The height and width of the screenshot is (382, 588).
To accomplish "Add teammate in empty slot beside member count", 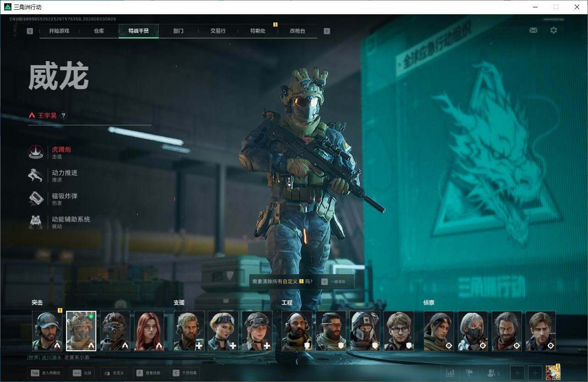I will tap(517, 373).
